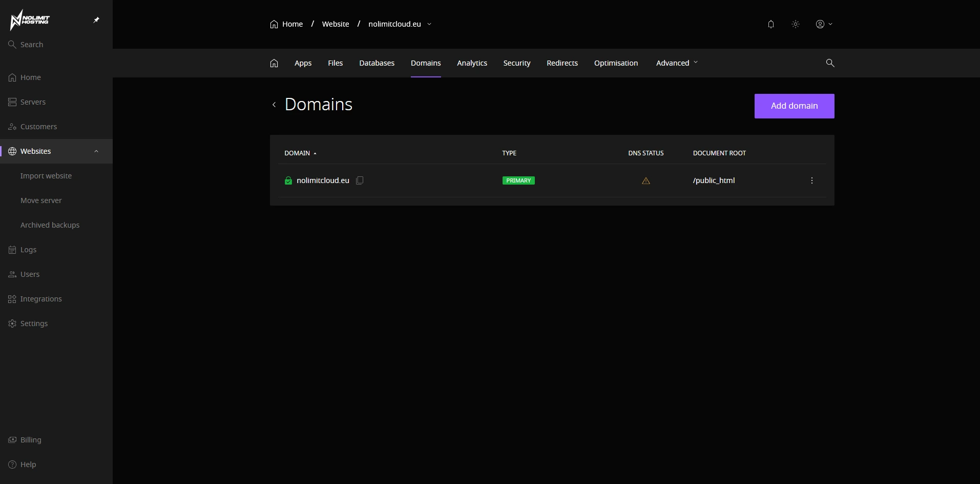Select the Domains tab
This screenshot has width=980, height=484.
point(426,63)
